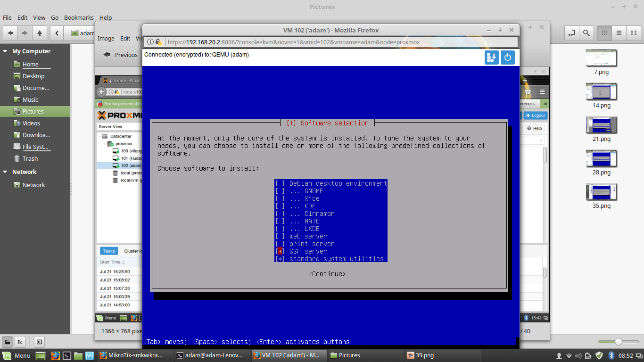Open the network tray icon

pyautogui.click(x=569, y=355)
